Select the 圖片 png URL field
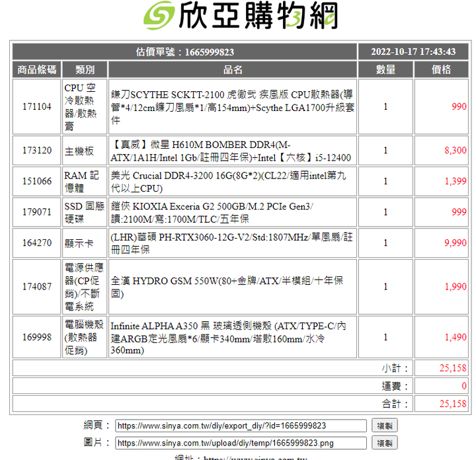The width and height of the screenshot is (476, 460). click(241, 443)
